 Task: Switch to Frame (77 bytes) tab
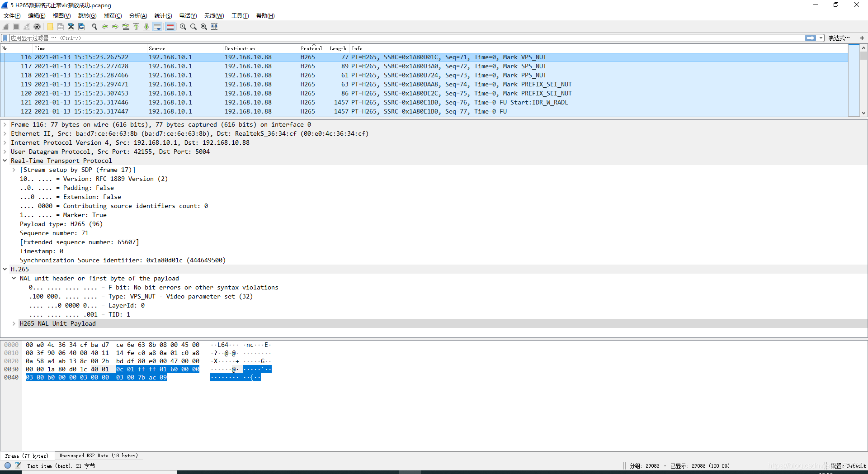pyautogui.click(x=27, y=456)
